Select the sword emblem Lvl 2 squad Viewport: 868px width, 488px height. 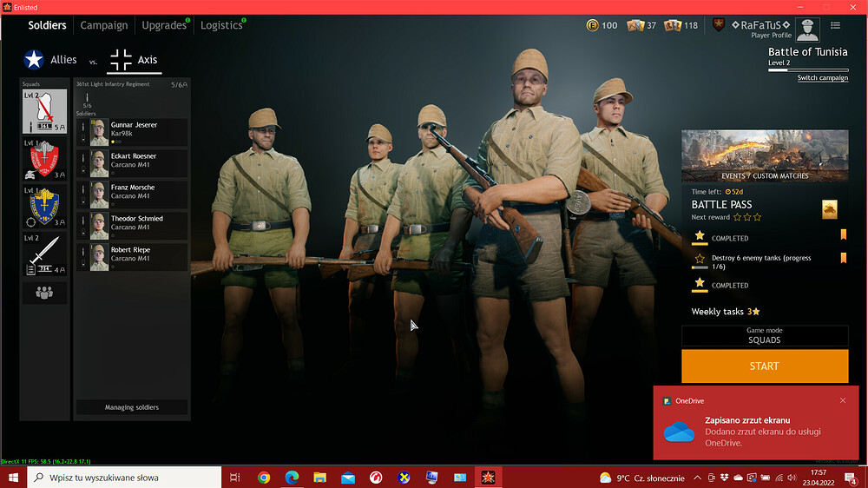44,254
